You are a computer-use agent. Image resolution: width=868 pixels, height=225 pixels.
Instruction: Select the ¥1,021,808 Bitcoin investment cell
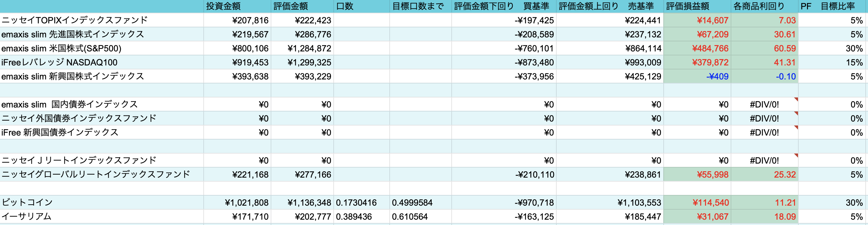(x=237, y=202)
